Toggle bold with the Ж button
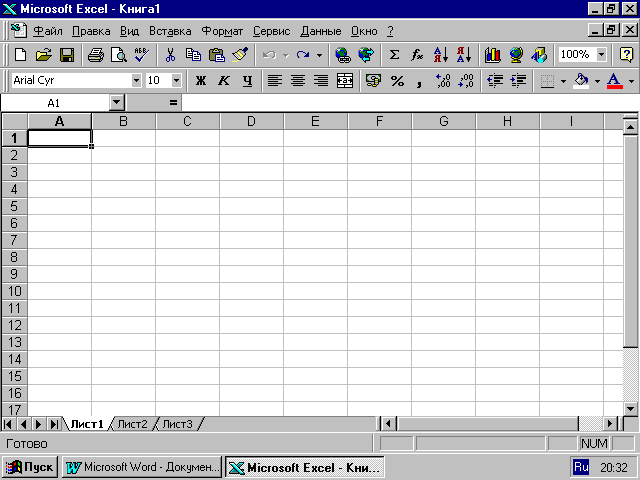Screen dimensions: 640x480 200,80
